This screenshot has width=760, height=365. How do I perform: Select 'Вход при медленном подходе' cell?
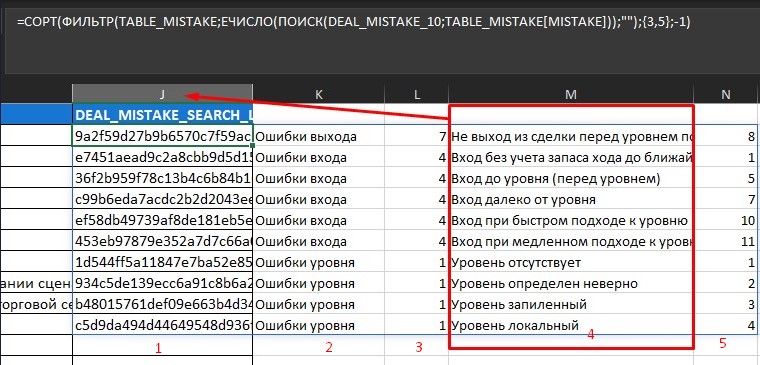571,241
